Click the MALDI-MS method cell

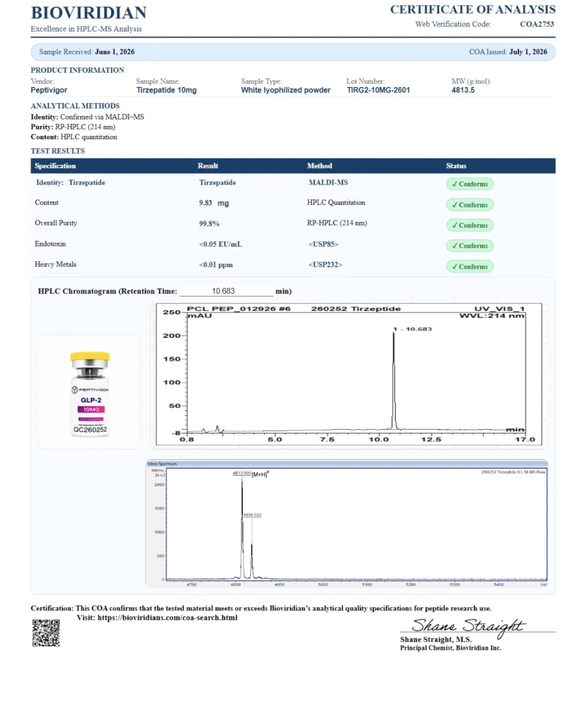tap(328, 183)
